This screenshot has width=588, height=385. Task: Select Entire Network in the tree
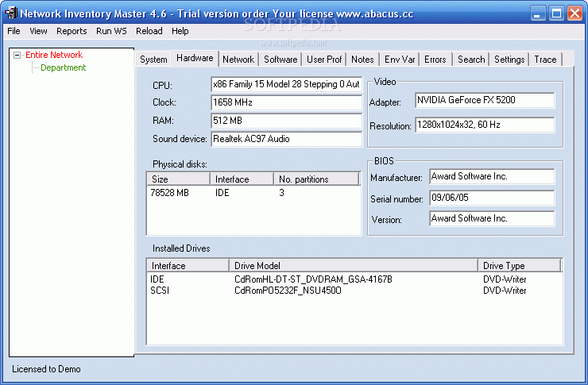click(54, 55)
